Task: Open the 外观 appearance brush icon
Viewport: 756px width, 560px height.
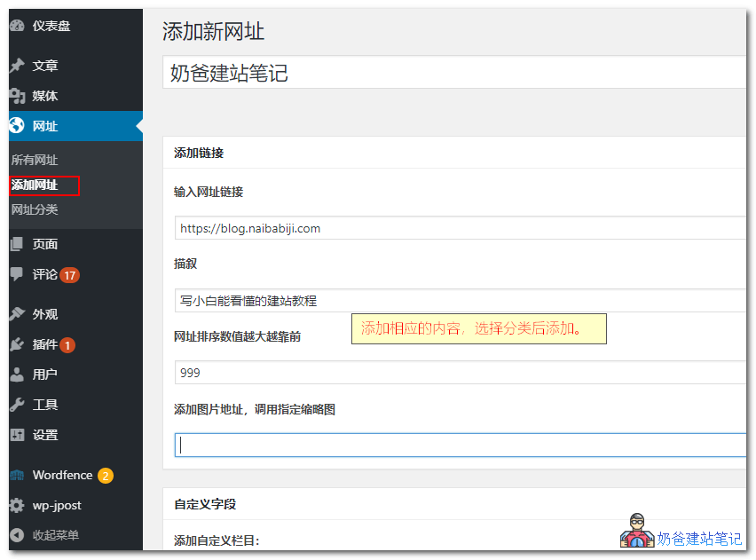Action: (x=20, y=313)
